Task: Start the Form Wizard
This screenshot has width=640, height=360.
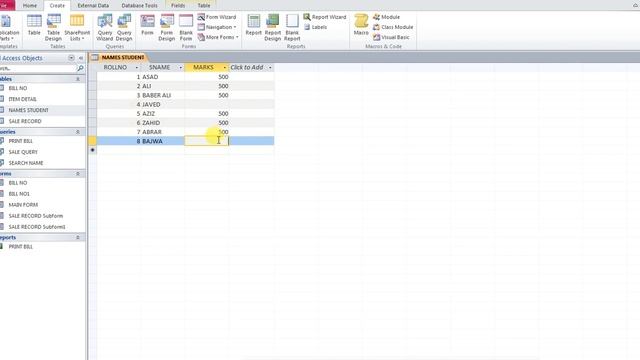Action: (217, 17)
